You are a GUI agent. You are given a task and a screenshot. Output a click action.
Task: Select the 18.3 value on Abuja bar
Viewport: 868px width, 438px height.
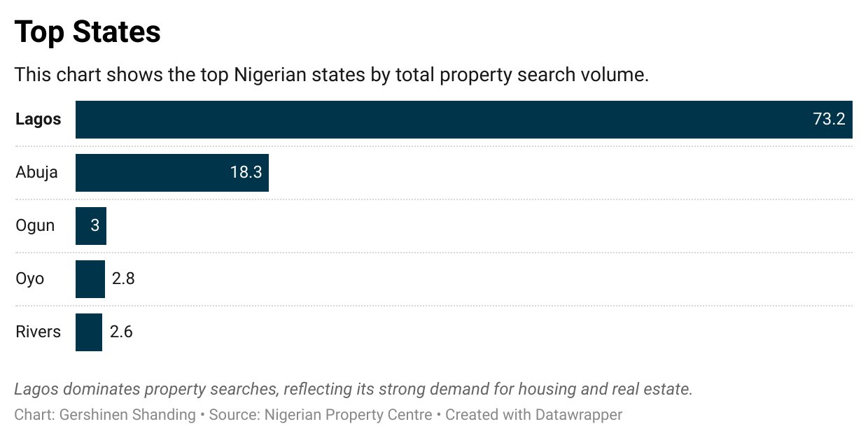pyautogui.click(x=246, y=173)
